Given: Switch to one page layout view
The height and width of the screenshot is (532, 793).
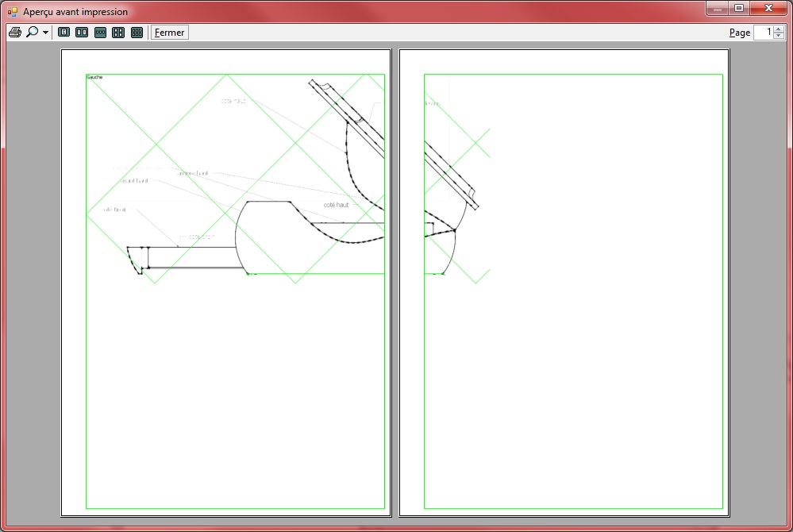Looking at the screenshot, I should [64, 33].
